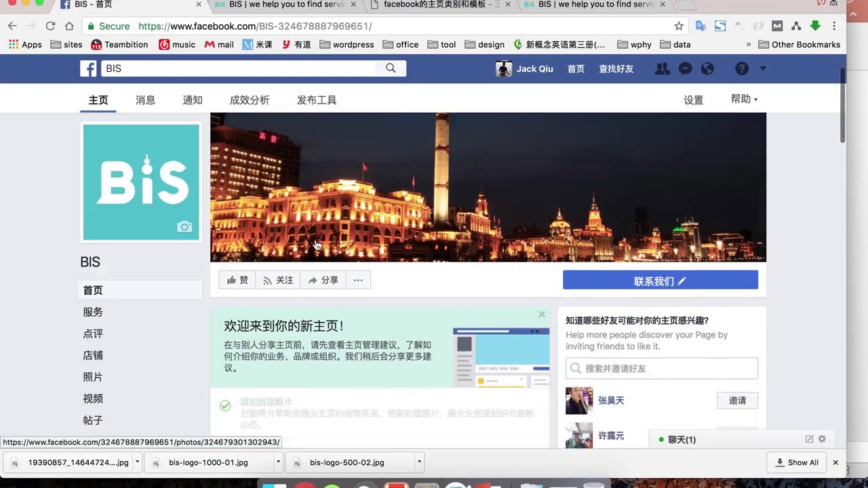
Task: Click 张昊天 avatar thumbnail
Action: (579, 401)
